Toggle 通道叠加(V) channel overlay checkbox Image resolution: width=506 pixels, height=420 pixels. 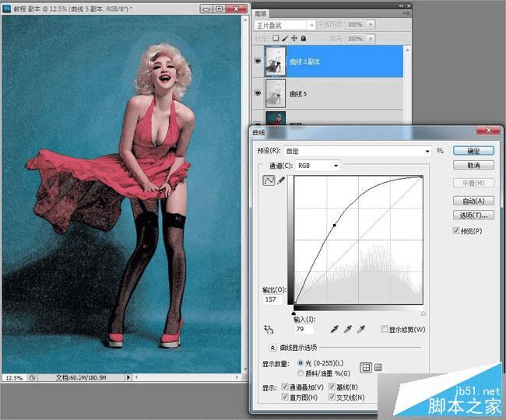click(285, 387)
